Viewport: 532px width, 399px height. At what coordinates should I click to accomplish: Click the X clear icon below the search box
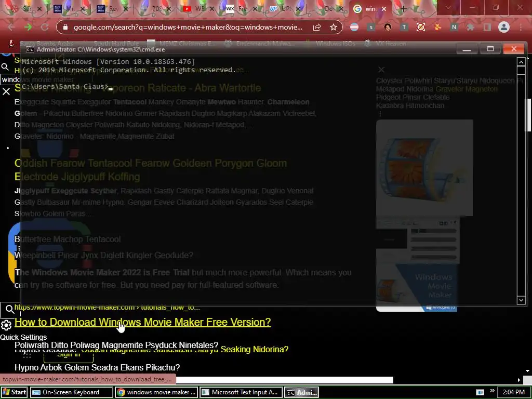coord(6,91)
